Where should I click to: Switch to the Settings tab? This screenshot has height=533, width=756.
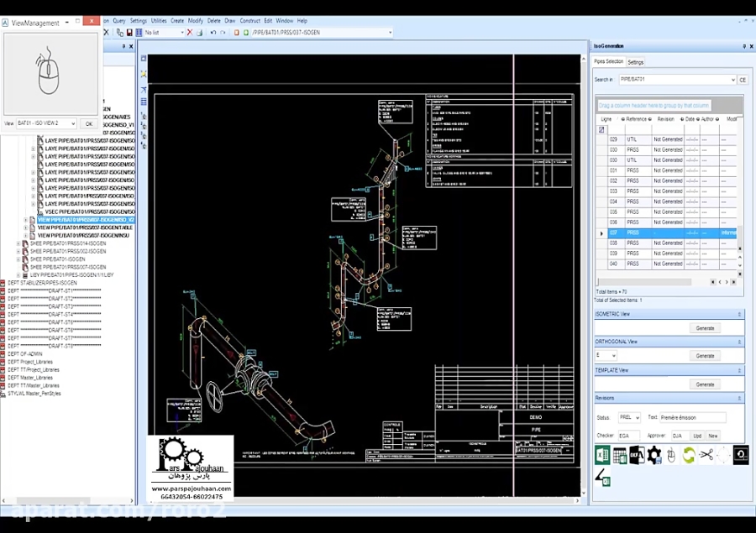636,61
